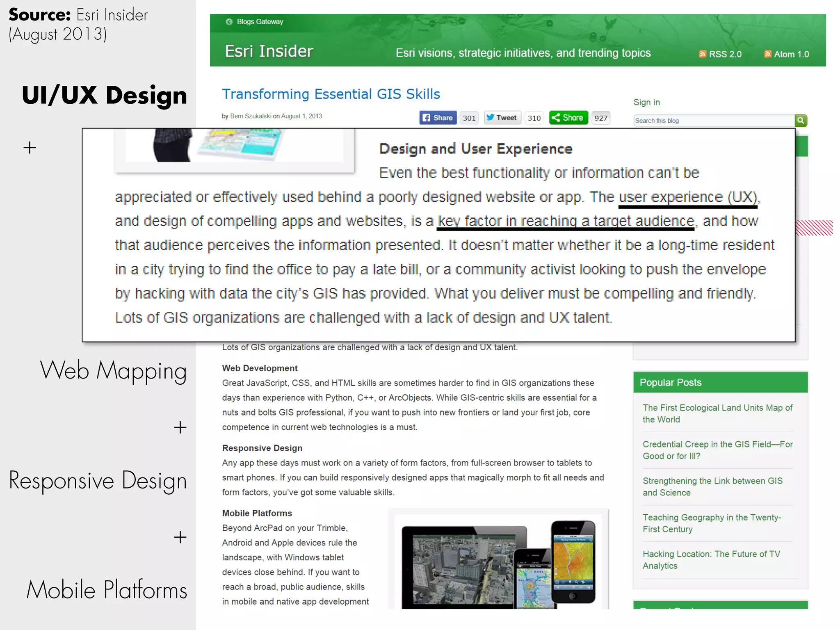The width and height of the screenshot is (840, 630).
Task: Click the RSS 2.0 feed icon
Action: (703, 54)
